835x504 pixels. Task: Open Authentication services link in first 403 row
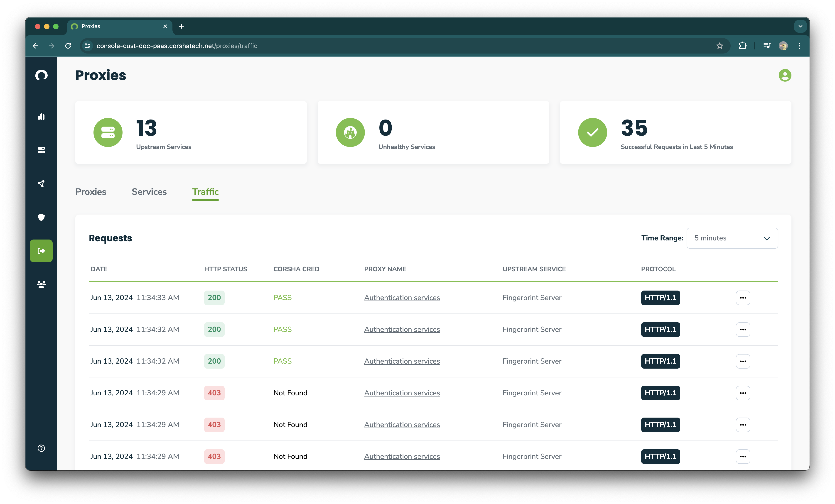click(x=402, y=393)
